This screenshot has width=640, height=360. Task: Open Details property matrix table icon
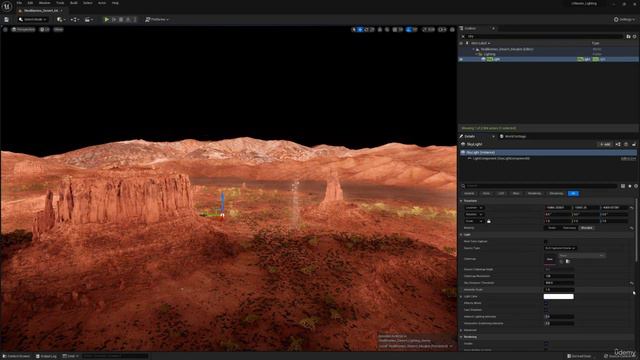coord(623,186)
